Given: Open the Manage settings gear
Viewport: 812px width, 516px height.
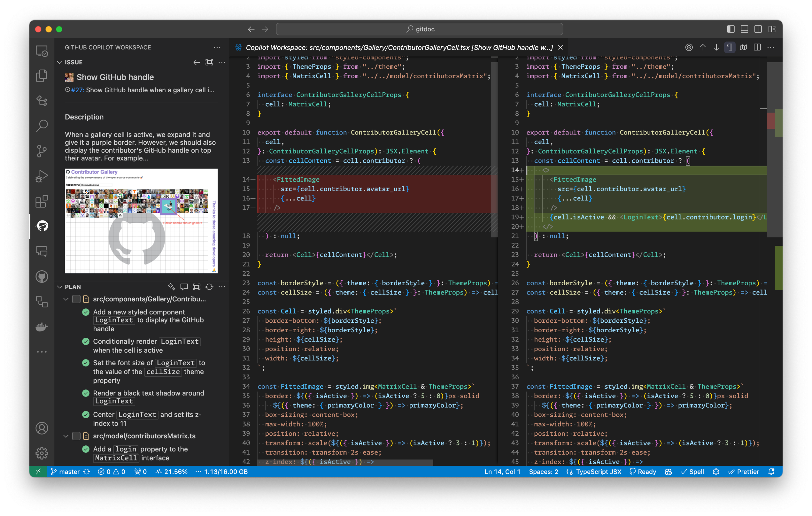Looking at the screenshot, I should pos(42,453).
